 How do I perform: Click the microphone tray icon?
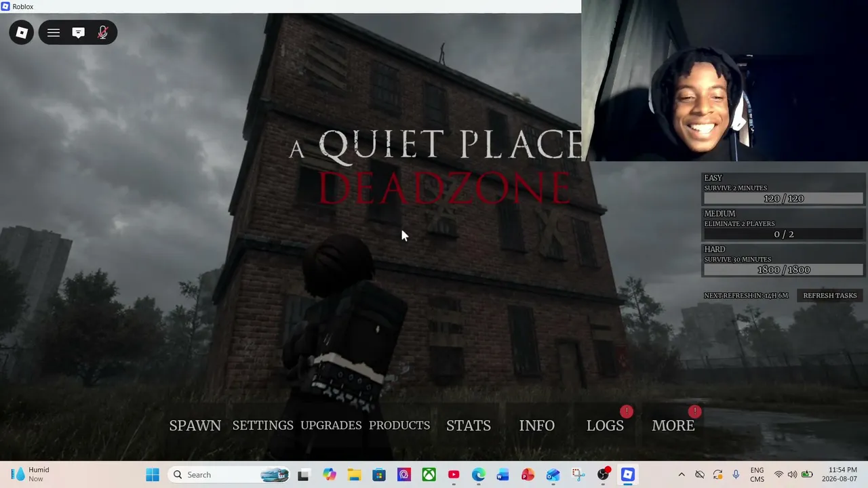point(736,475)
